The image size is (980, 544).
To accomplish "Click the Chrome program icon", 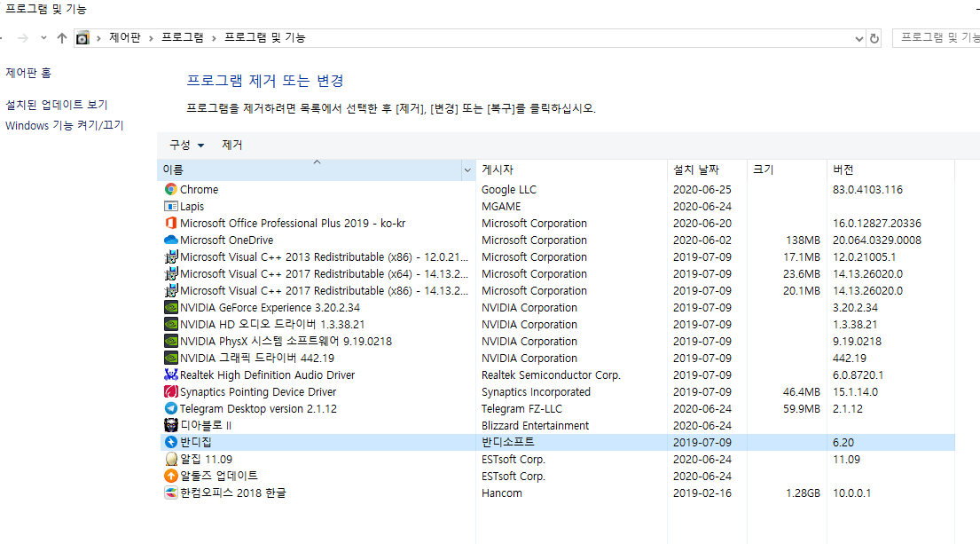I will 170,189.
